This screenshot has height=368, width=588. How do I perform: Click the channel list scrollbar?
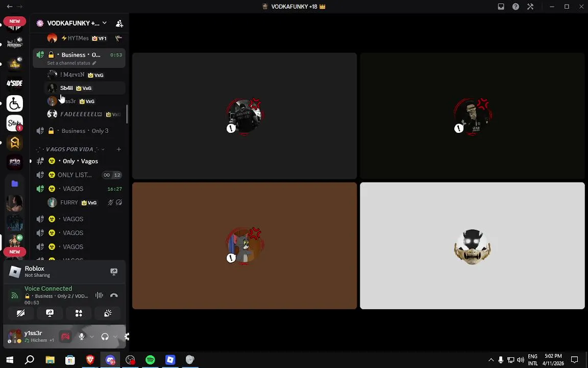click(x=127, y=114)
